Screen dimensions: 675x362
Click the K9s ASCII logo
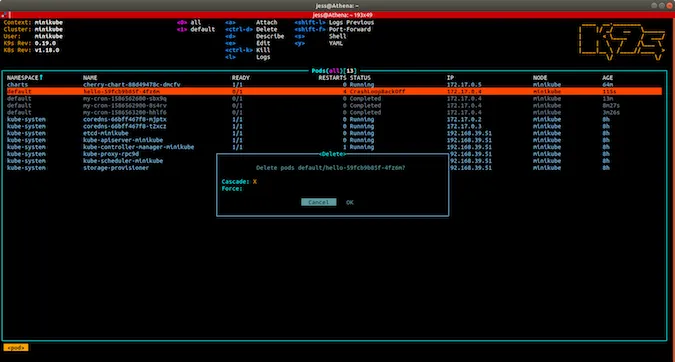(x=622, y=41)
